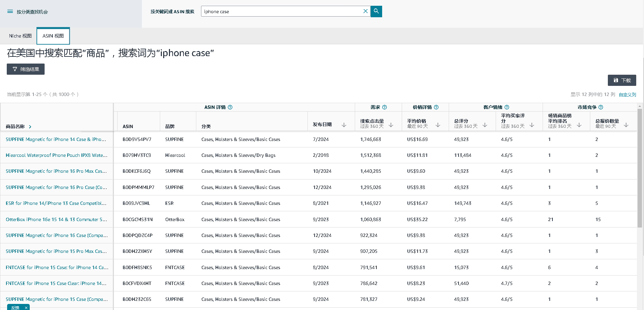Click the 下载 download button
Screen dimensions: 644x310
[x=622, y=80]
